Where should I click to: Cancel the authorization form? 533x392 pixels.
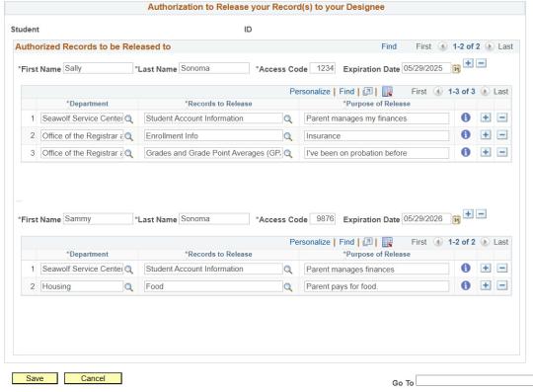coord(93,378)
